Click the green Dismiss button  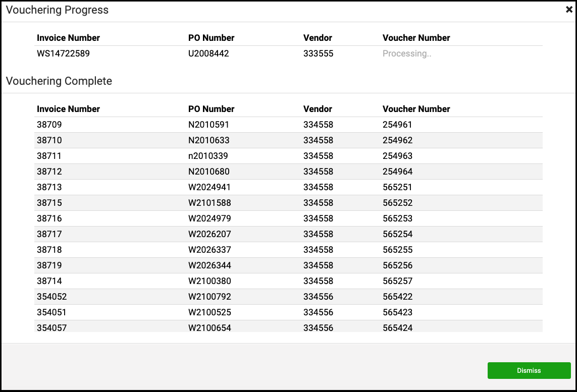(529, 370)
